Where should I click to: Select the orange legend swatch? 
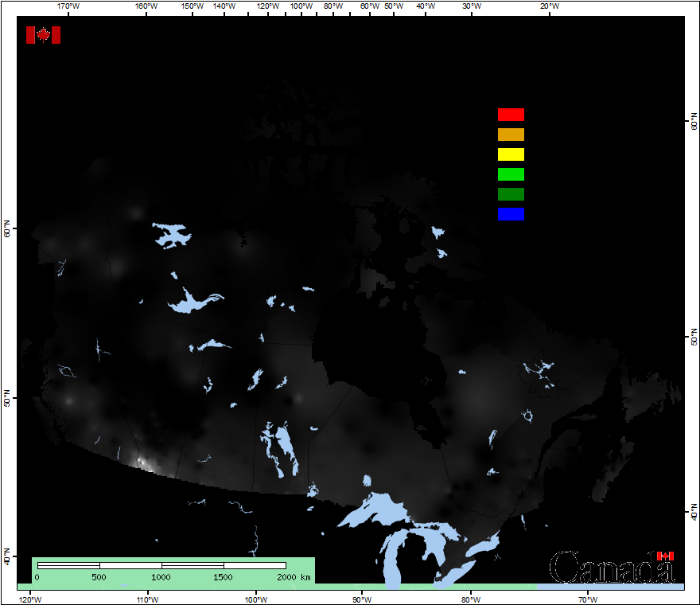click(511, 135)
